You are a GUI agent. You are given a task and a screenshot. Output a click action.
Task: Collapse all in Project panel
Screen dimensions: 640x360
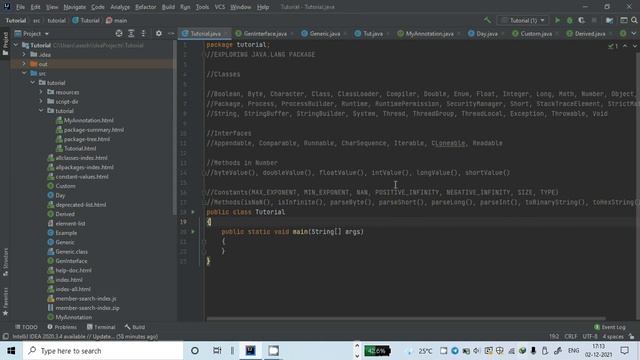click(143, 33)
